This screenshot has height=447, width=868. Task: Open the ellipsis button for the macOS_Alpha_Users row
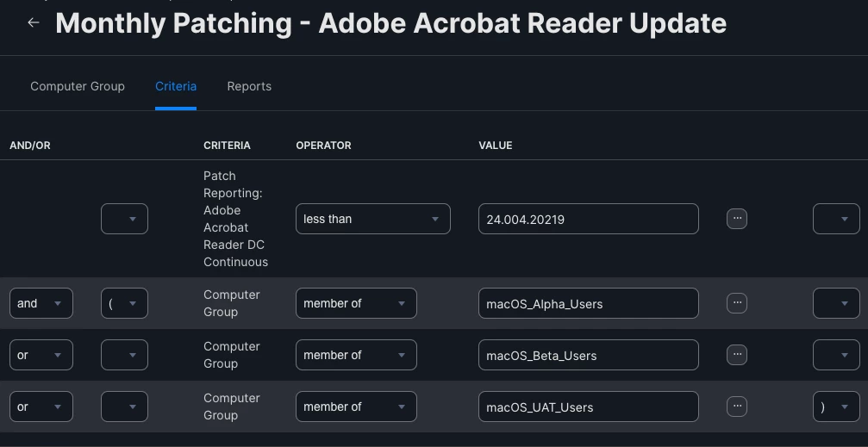tap(737, 303)
